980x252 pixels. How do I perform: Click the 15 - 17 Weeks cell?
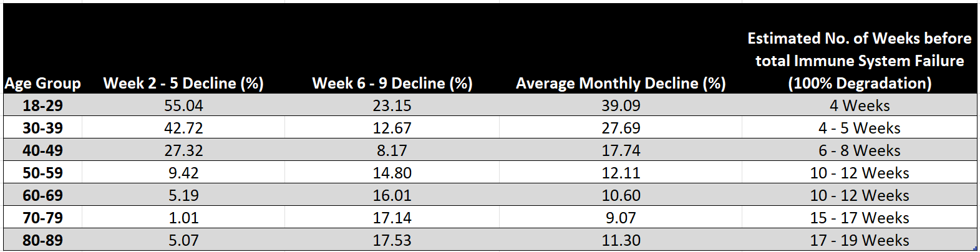coord(859,218)
